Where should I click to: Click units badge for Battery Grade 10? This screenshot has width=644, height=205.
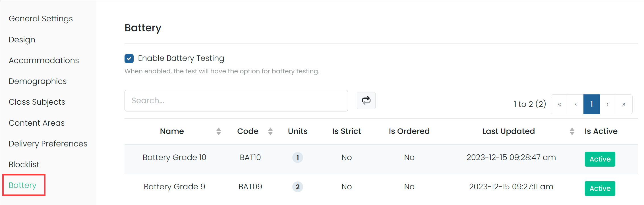(297, 158)
